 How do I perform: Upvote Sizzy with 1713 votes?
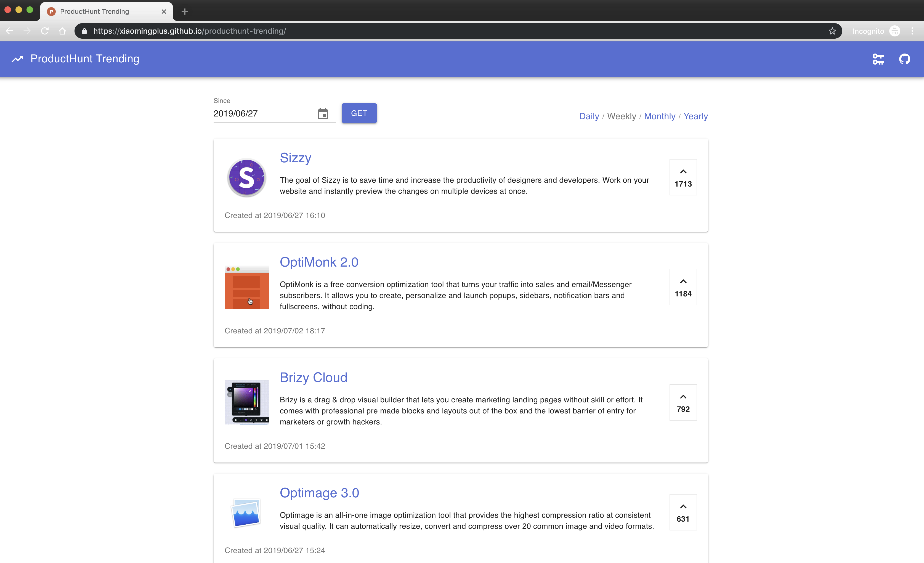[x=683, y=177]
